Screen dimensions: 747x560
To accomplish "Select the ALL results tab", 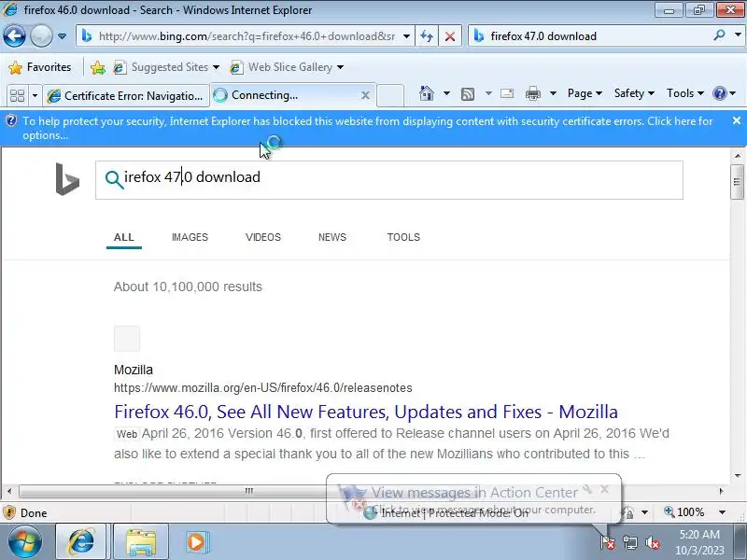I will (124, 237).
